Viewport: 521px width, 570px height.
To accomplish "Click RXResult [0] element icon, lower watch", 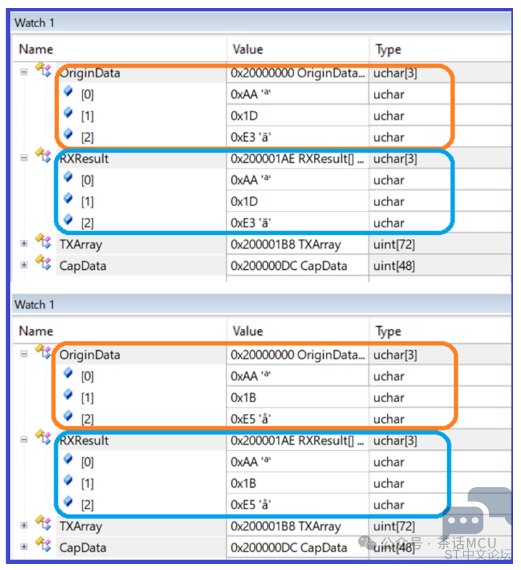I will coord(68,459).
